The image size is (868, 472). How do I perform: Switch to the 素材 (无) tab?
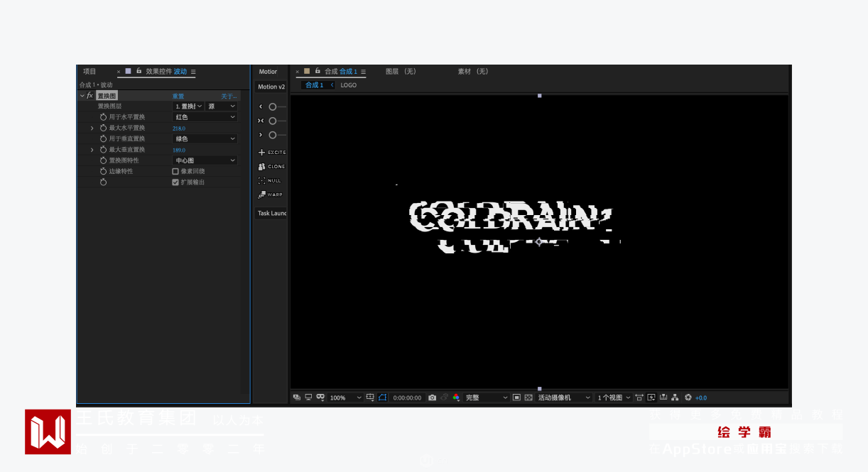coord(474,72)
